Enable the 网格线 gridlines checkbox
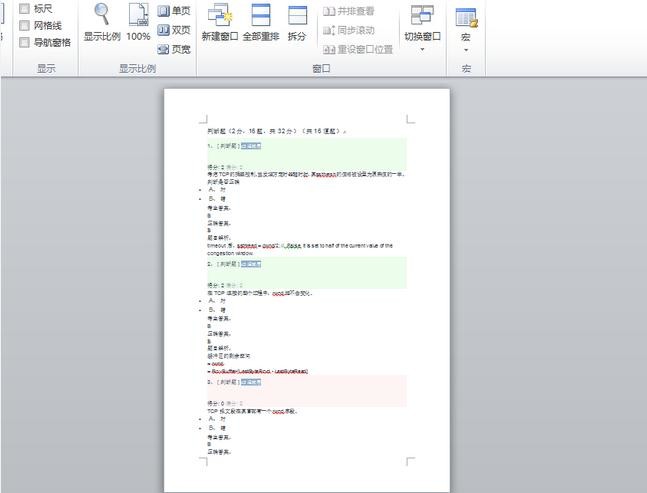 coord(24,26)
